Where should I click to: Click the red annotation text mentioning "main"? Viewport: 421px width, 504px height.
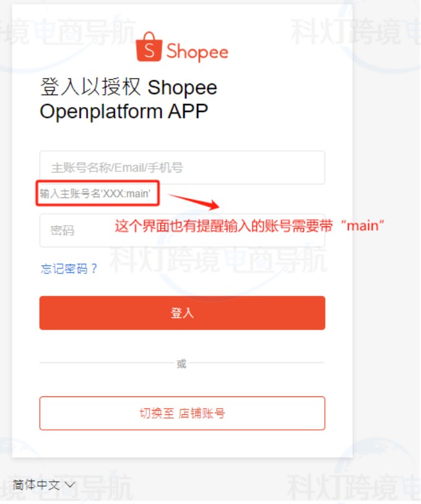click(250, 226)
